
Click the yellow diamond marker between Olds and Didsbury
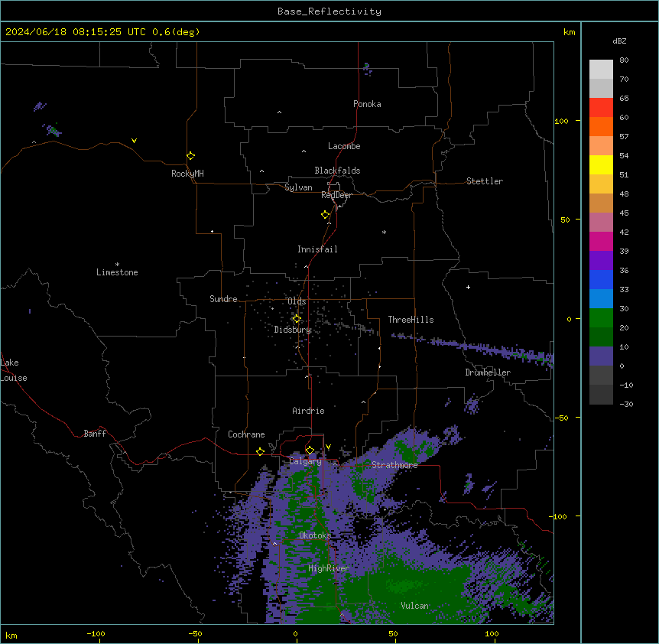[x=297, y=319]
